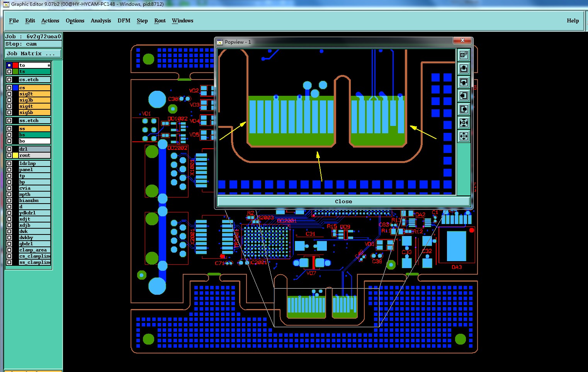Select the 'sig4t' layer name

tap(35, 106)
